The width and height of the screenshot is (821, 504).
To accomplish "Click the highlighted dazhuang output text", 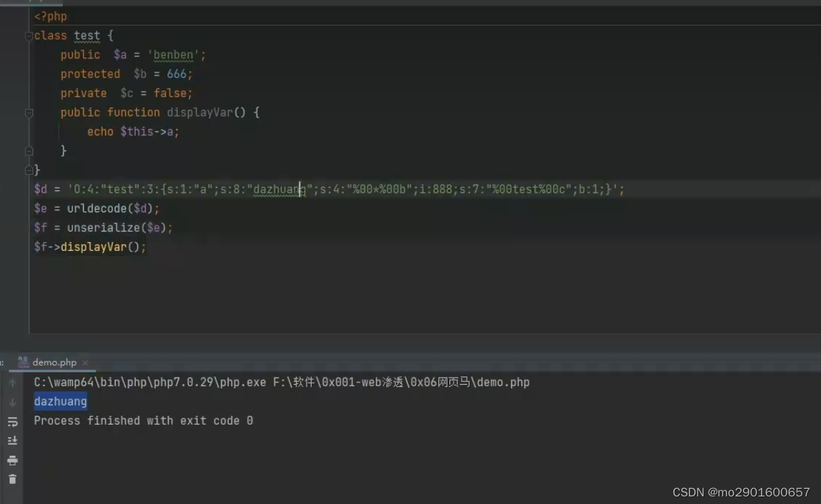I will [60, 401].
